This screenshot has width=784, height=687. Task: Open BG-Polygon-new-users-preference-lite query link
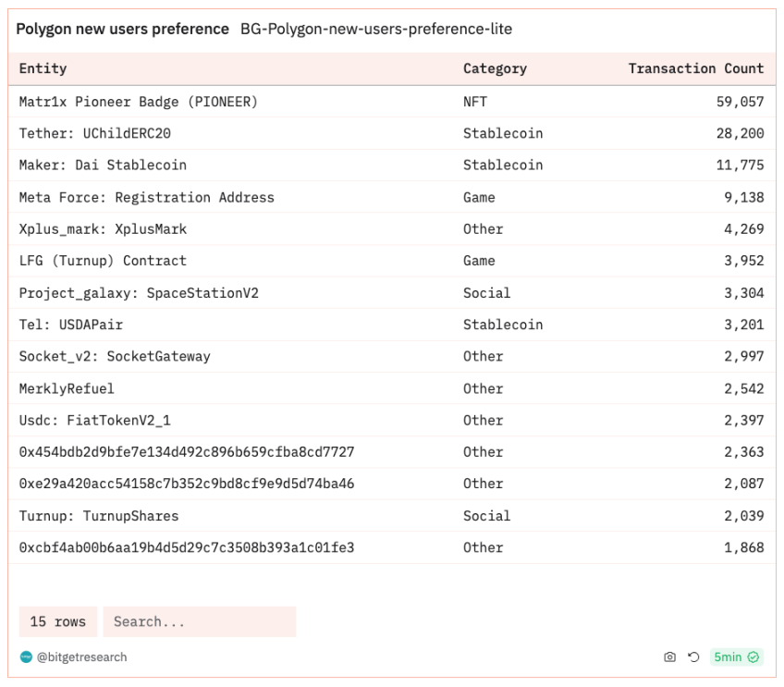pos(376,29)
